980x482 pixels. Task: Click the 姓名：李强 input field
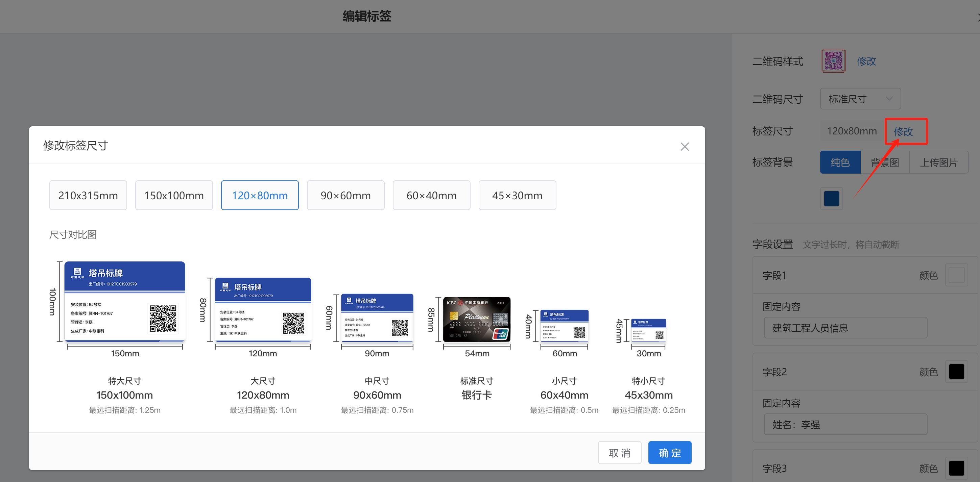tap(845, 424)
